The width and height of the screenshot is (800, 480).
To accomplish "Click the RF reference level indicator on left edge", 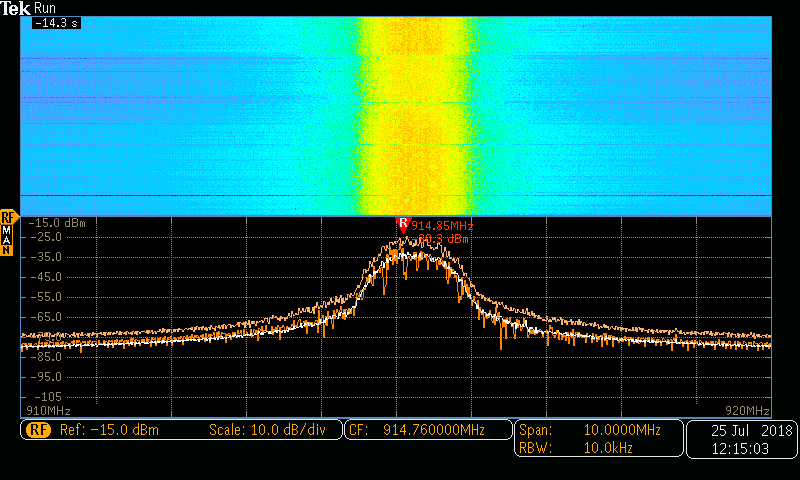I will tap(8, 216).
